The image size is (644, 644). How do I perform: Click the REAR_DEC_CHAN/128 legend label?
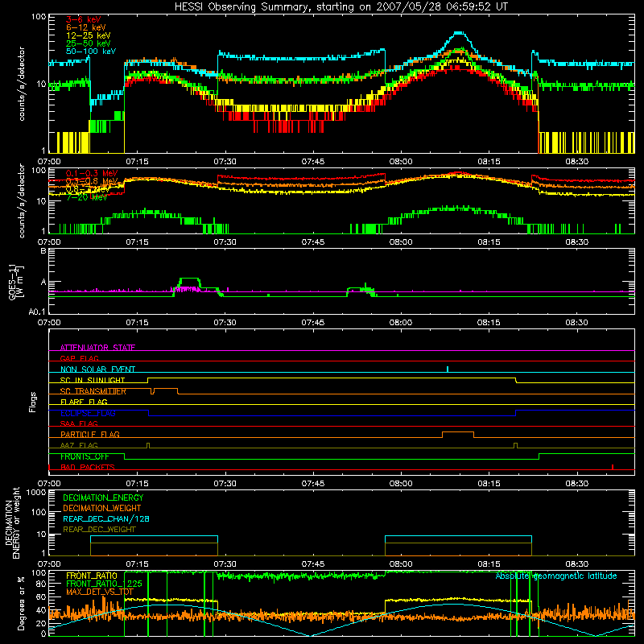click(x=106, y=518)
